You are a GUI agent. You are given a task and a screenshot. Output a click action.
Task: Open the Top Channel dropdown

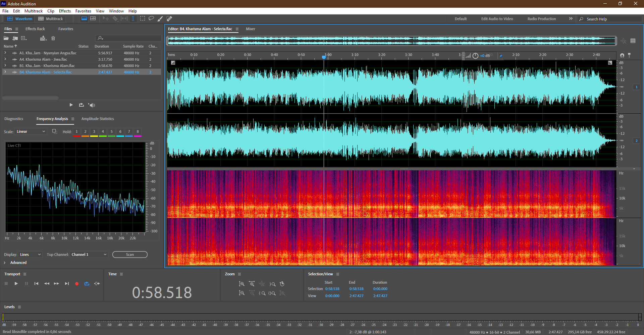pyautogui.click(x=89, y=255)
